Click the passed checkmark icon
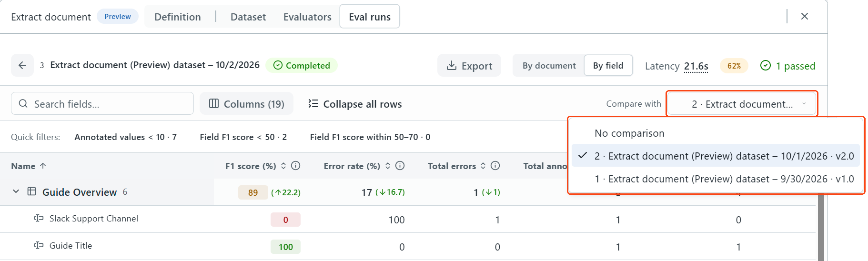This screenshot has height=261, width=868. [766, 65]
